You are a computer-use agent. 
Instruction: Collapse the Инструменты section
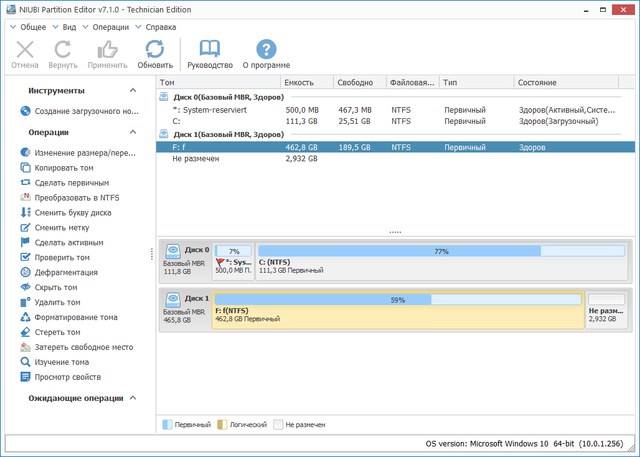click(134, 90)
